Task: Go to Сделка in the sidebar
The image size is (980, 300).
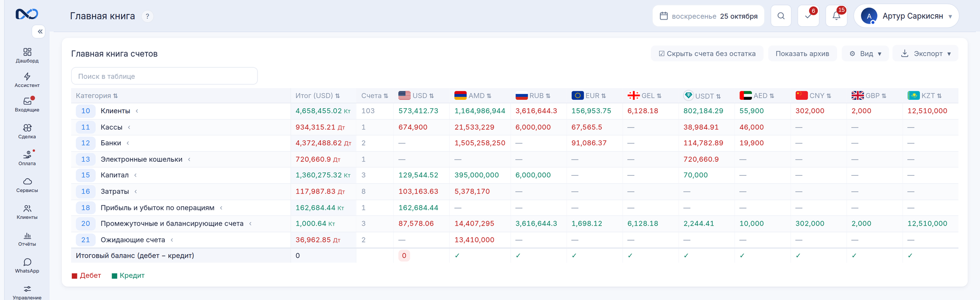Action: 27,132
